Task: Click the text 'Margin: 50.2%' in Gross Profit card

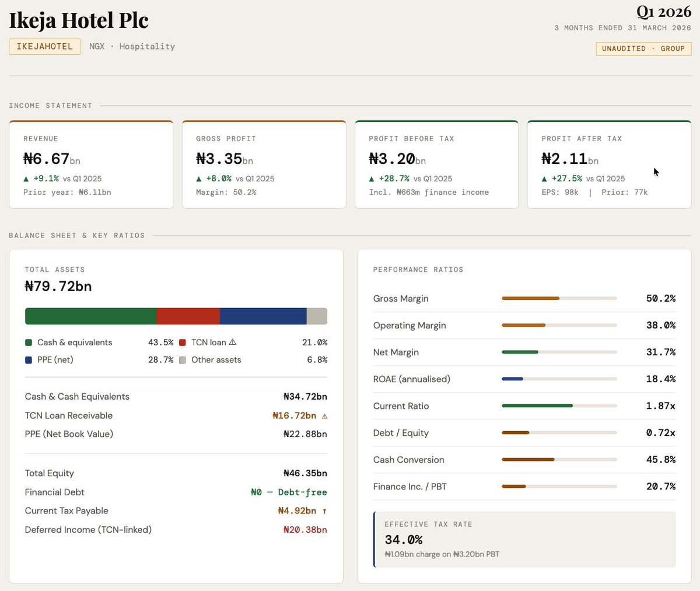Action: (226, 193)
